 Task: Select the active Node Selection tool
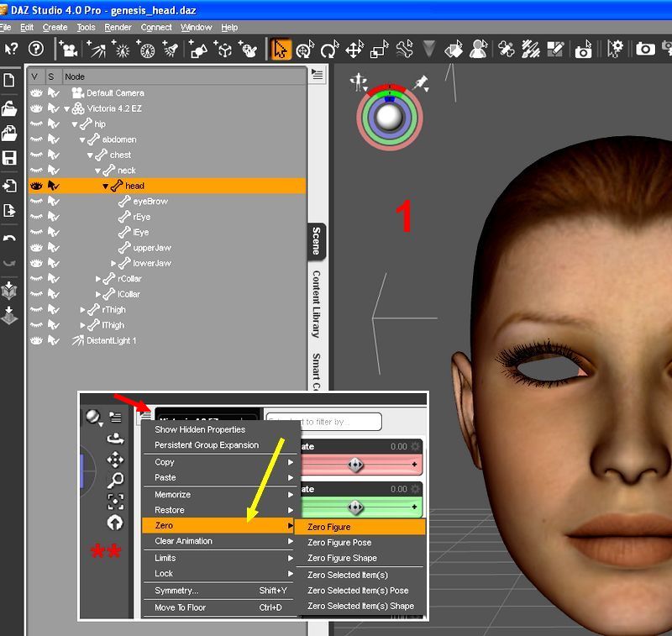coord(281,50)
